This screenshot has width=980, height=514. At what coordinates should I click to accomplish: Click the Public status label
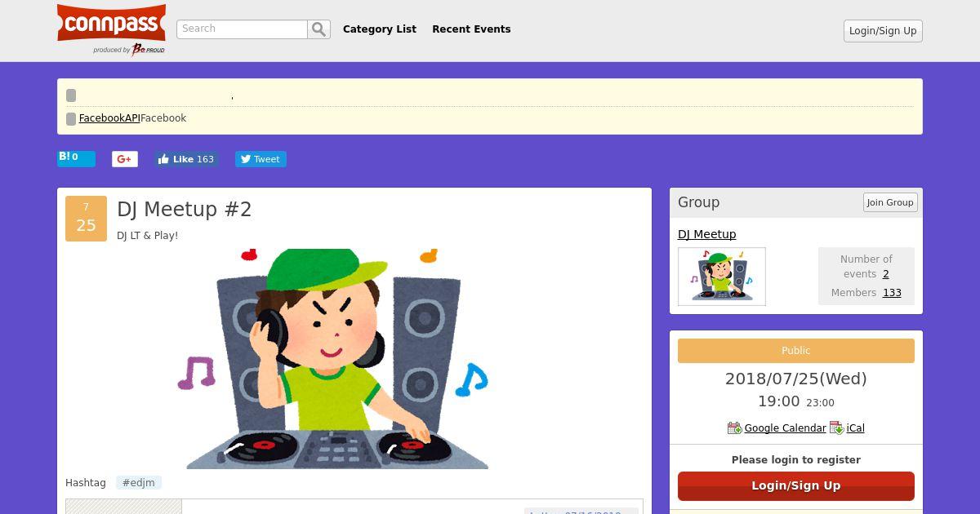coord(796,351)
